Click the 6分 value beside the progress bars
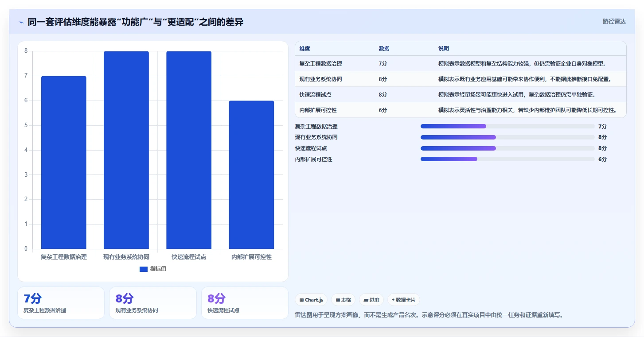This screenshot has height=337, width=644. click(x=603, y=159)
